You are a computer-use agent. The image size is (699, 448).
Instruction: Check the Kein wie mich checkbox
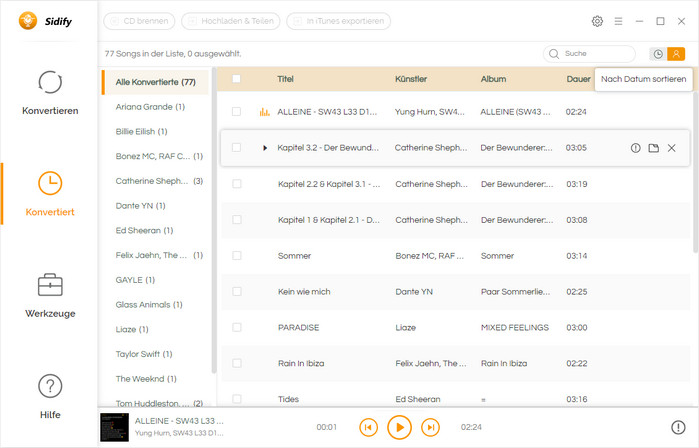(x=237, y=292)
